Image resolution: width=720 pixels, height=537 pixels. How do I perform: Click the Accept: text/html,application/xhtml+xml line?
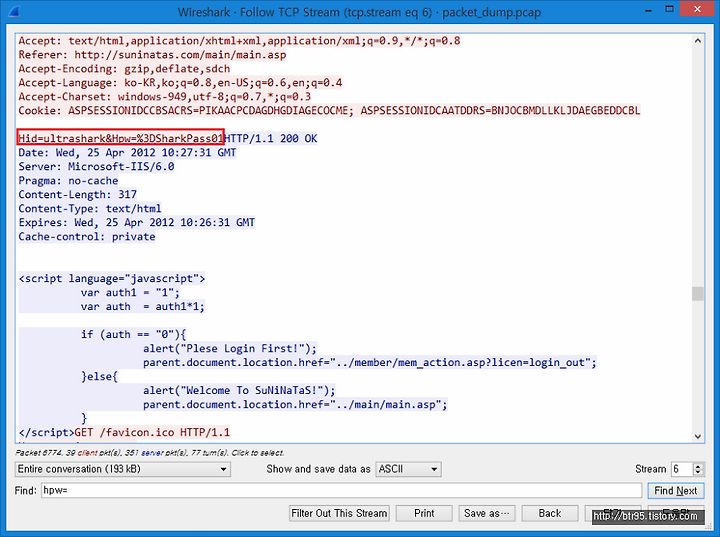pyautogui.click(x=239, y=40)
